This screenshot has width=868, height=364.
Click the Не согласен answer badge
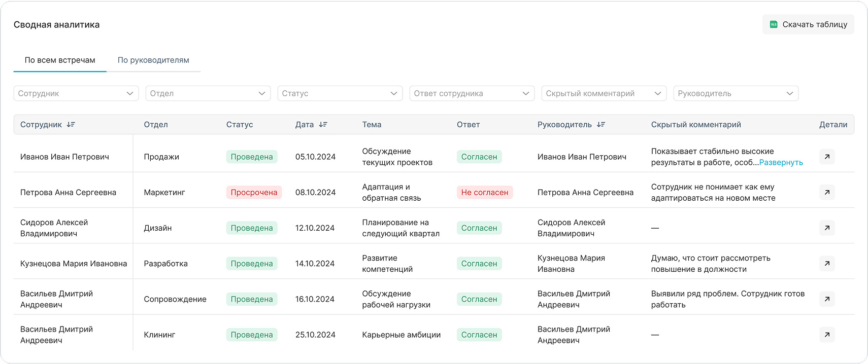(485, 192)
